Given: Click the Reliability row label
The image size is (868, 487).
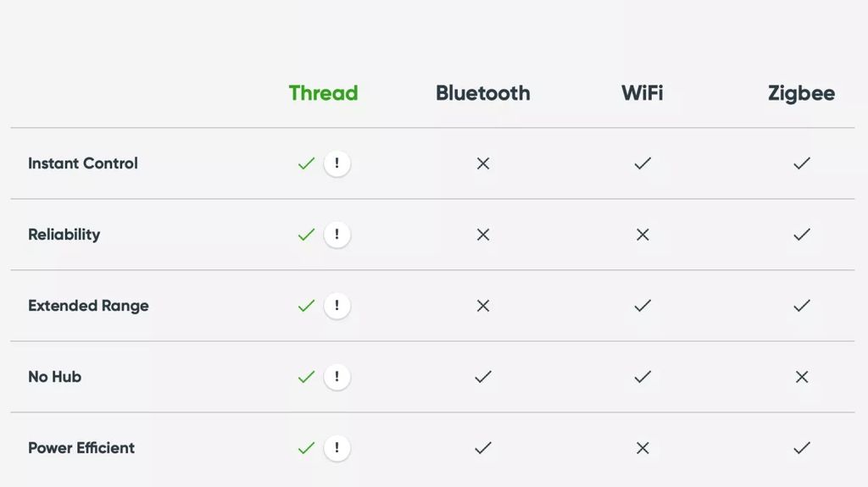Looking at the screenshot, I should point(64,235).
